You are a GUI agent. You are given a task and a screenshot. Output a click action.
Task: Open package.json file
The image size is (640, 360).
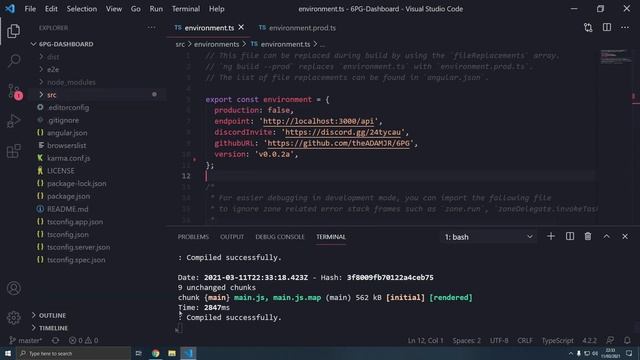click(x=68, y=196)
